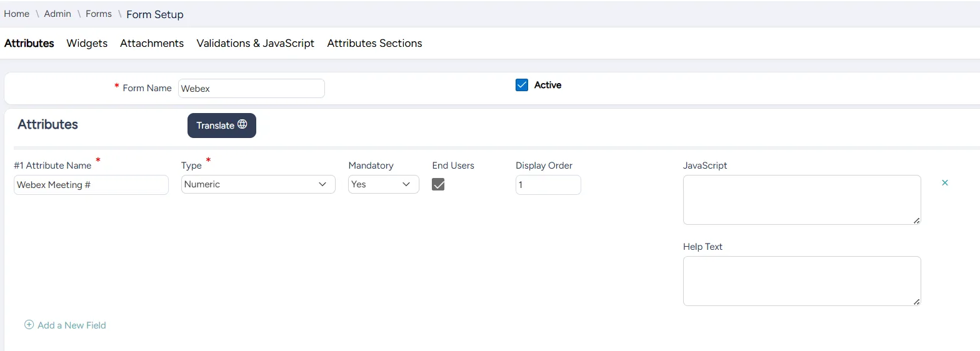Focus the Form Name field containing Webex
The width and height of the screenshot is (980, 351).
(x=251, y=88)
